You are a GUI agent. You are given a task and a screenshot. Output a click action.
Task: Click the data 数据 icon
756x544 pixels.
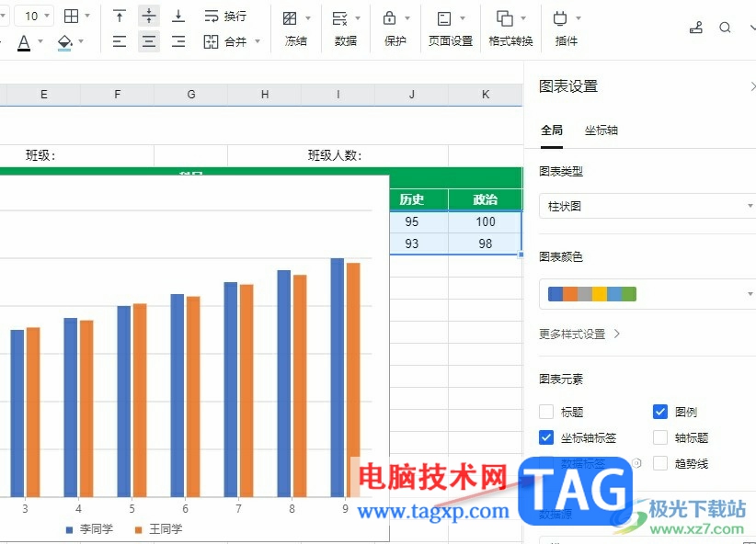click(x=340, y=18)
